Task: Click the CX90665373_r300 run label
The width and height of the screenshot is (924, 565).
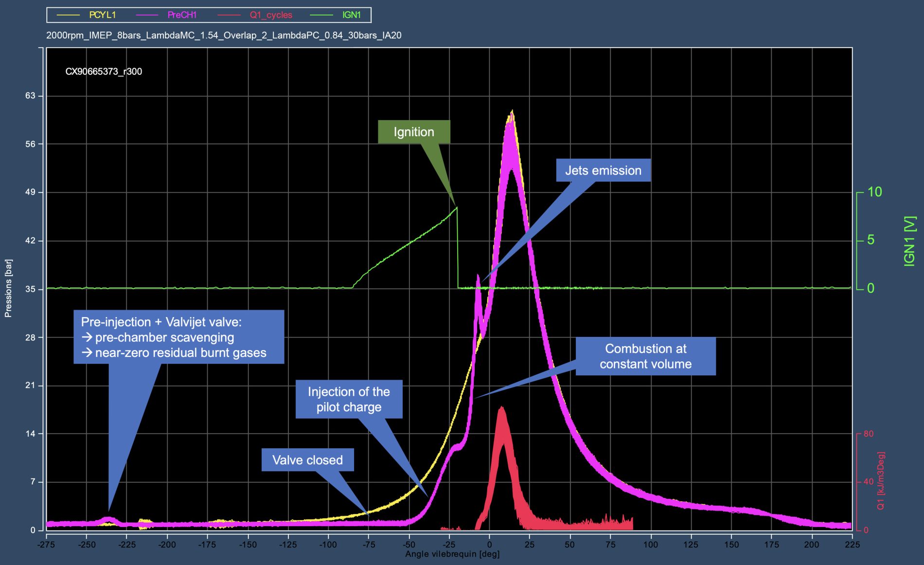Action: click(104, 71)
